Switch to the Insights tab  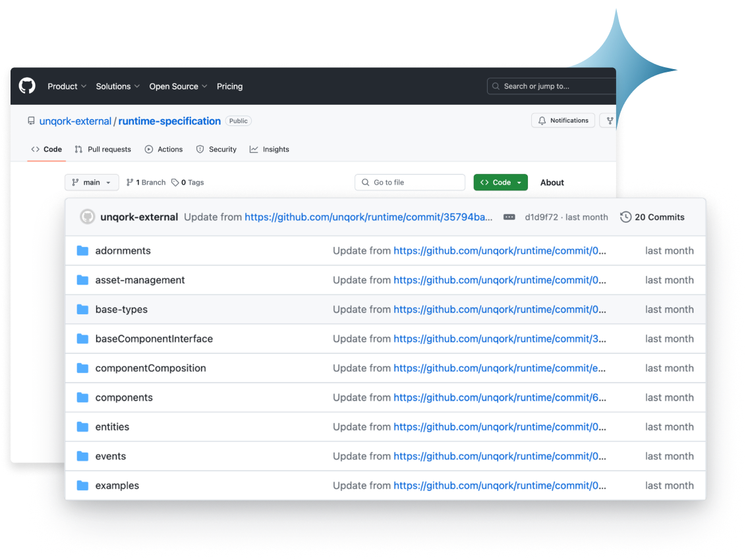(270, 150)
